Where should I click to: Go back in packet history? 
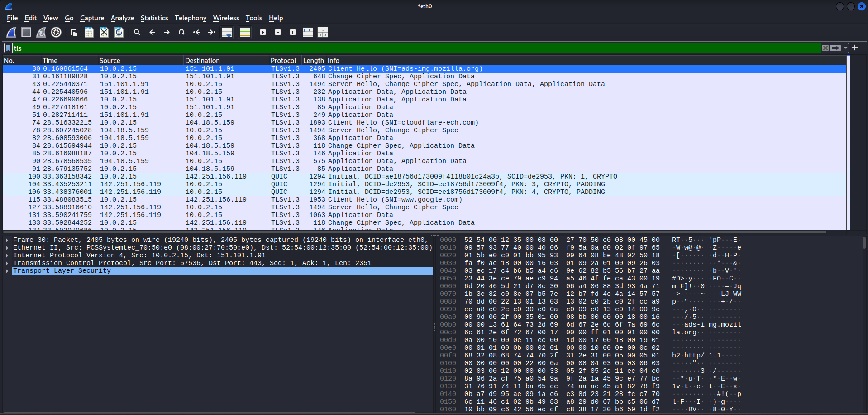click(152, 32)
